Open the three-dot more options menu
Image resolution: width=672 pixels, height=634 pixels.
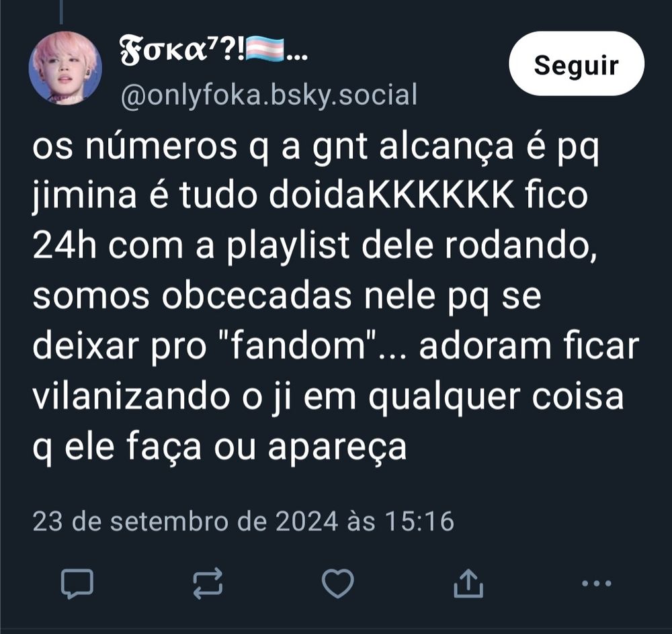[x=596, y=584]
